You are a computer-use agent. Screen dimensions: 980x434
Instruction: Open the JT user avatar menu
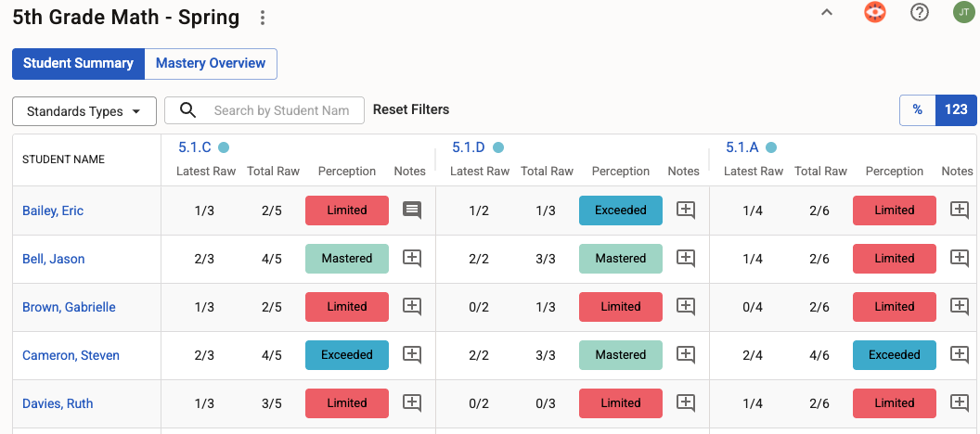(x=963, y=12)
